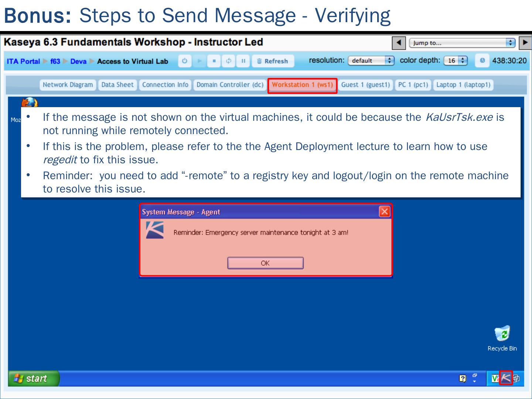The width and height of the screenshot is (532, 399).
Task: Click the Kaseya logo in message dialog
Action: [x=155, y=230]
